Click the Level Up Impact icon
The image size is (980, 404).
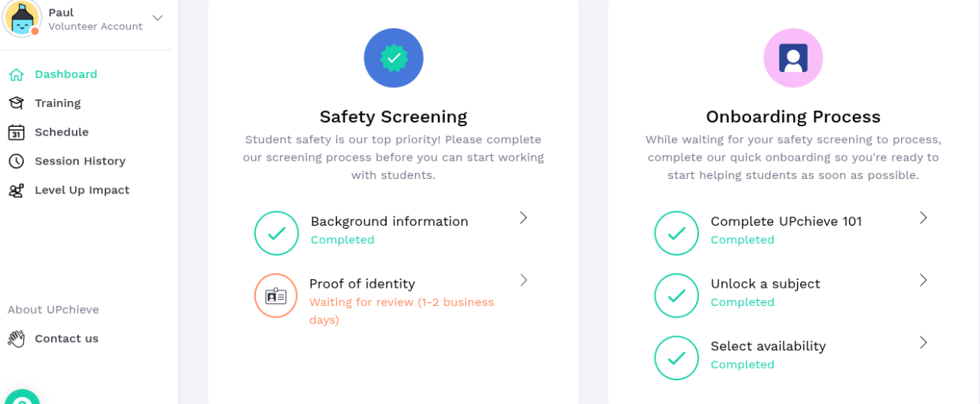coord(16,191)
